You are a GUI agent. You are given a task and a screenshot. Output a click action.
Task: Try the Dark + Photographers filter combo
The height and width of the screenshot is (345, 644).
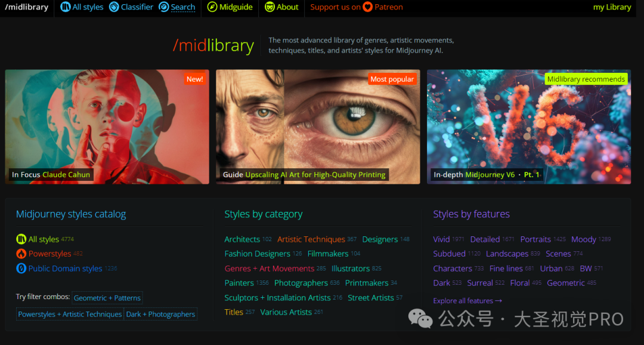coord(160,314)
